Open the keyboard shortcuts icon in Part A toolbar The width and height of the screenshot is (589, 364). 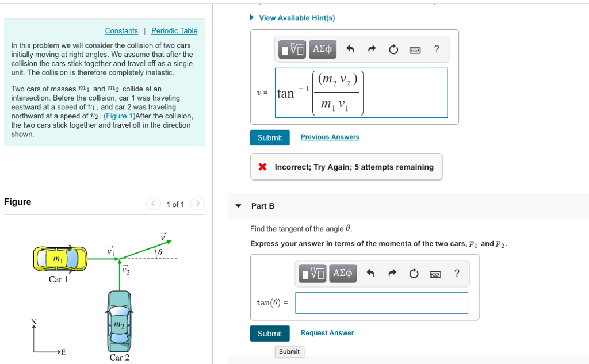415,49
